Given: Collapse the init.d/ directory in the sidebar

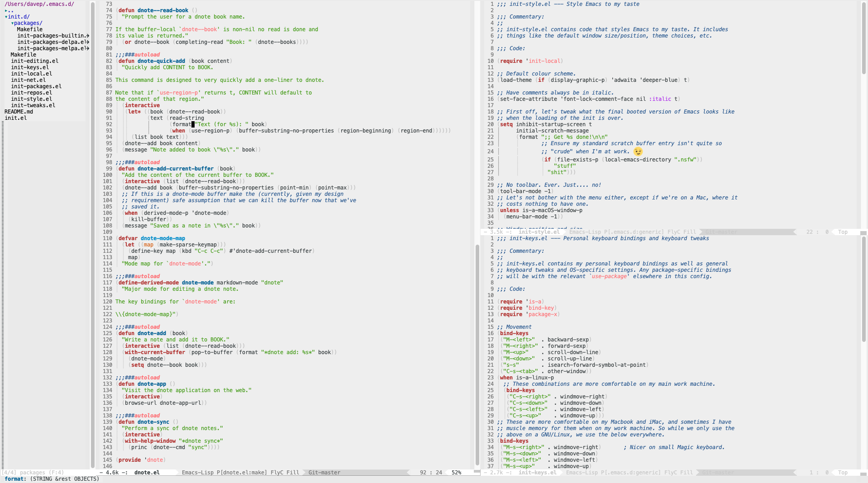Looking at the screenshot, I should tap(18, 17).
